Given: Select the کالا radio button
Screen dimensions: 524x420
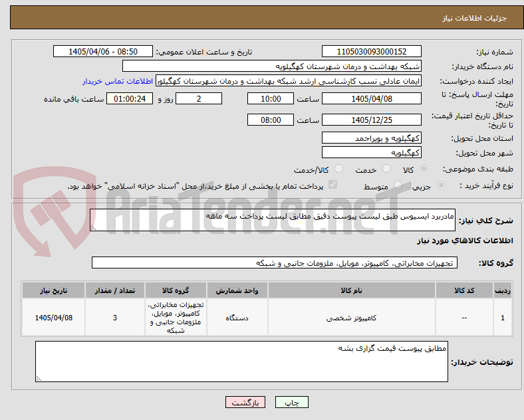Looking at the screenshot, I should coord(424,169).
